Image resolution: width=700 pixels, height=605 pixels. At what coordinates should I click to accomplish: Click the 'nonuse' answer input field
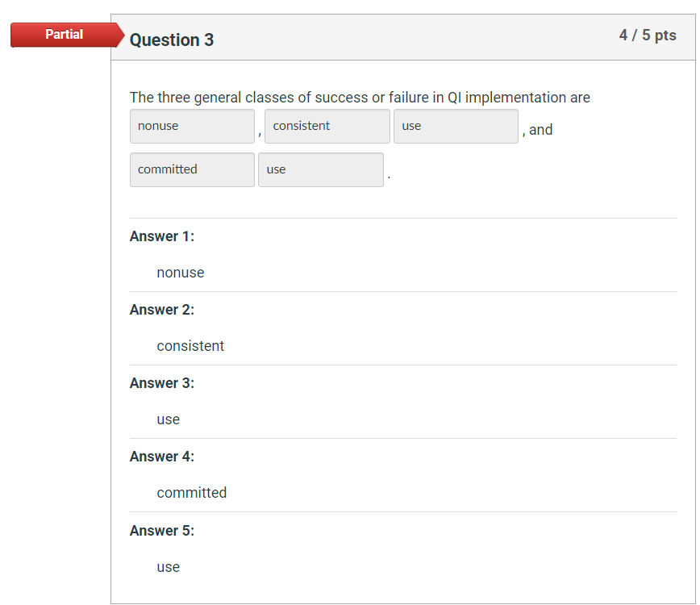point(192,126)
